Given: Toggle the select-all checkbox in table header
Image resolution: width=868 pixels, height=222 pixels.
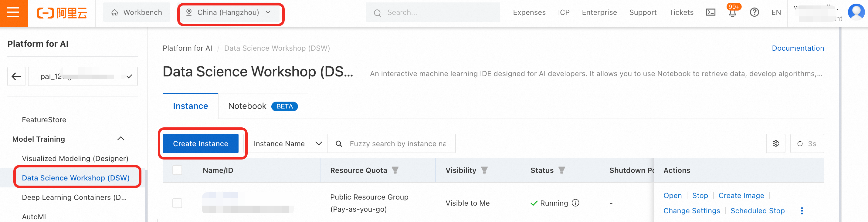Looking at the screenshot, I should (177, 170).
